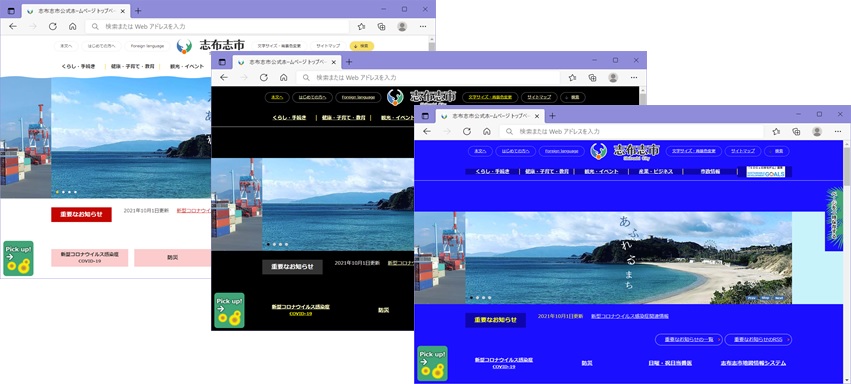Click the 志布志市 emblem in the blue window

pos(599,151)
